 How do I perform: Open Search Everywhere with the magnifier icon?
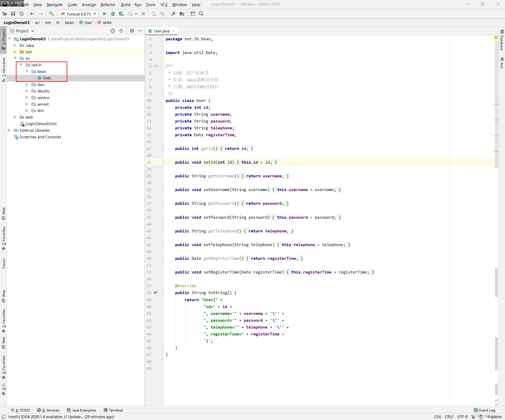(x=201, y=14)
